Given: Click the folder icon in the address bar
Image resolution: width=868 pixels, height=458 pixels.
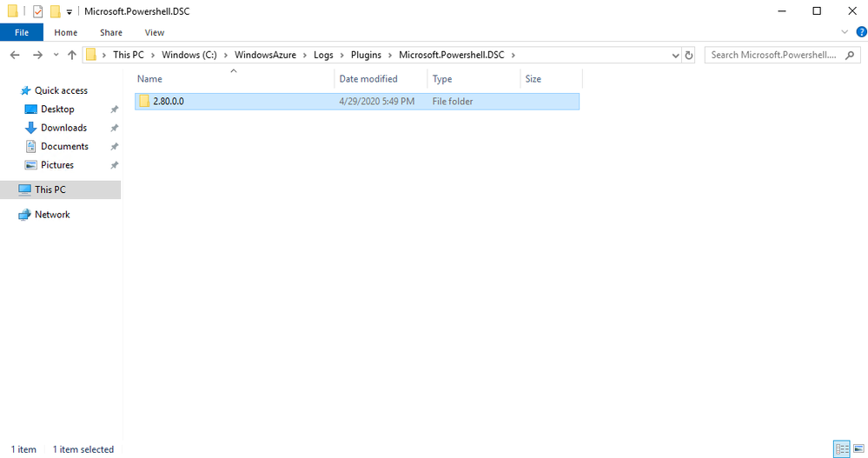Looking at the screenshot, I should click(91, 55).
